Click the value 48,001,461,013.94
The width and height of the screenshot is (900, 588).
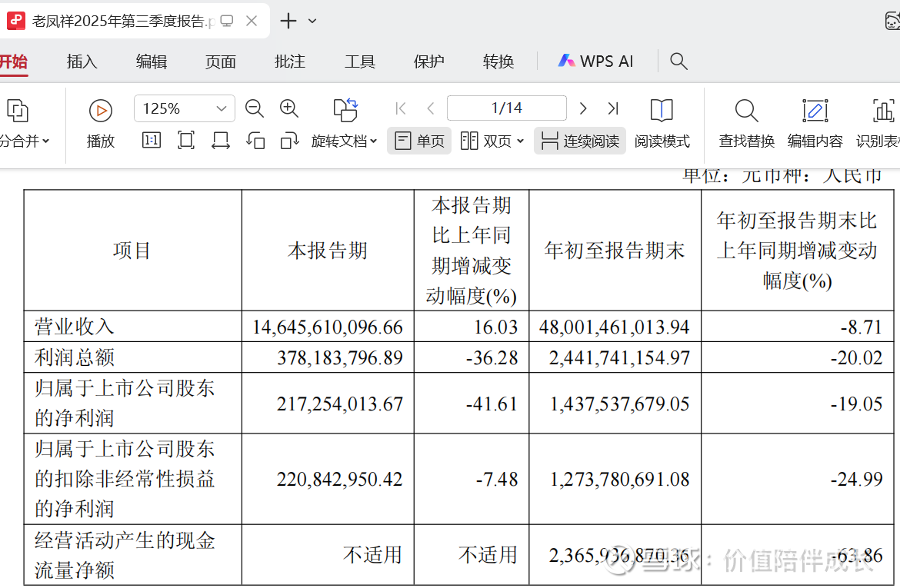(x=614, y=327)
